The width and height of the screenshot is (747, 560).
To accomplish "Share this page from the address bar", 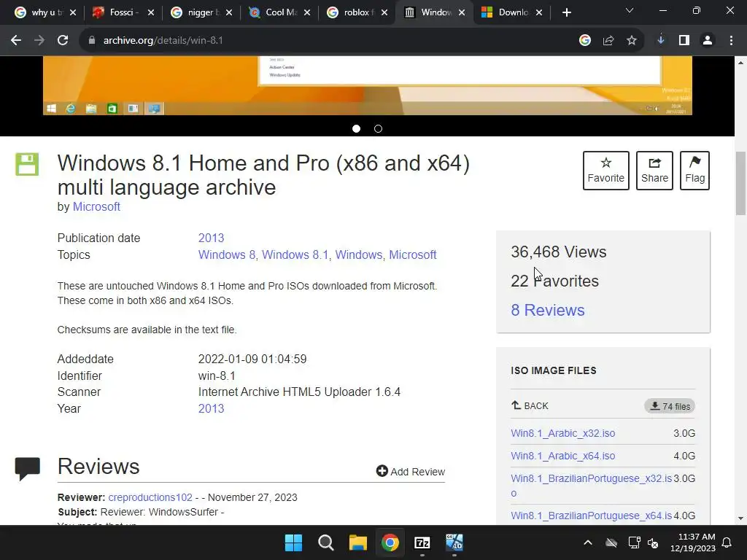I will (608, 41).
